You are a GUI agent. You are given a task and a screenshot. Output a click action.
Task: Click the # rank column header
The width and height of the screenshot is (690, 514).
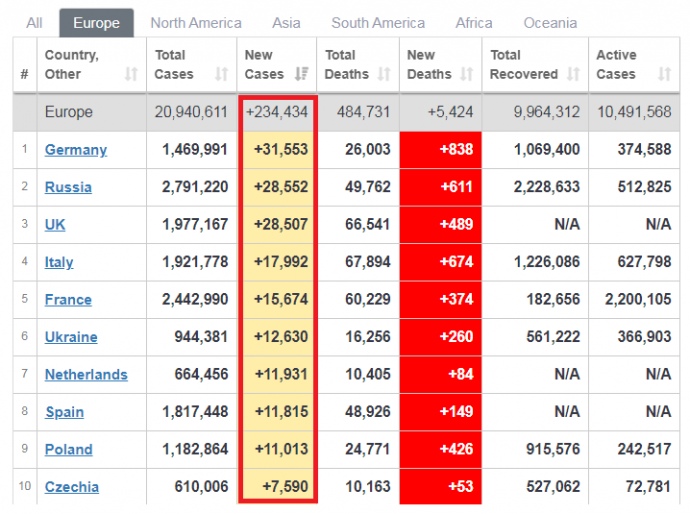pos(25,74)
